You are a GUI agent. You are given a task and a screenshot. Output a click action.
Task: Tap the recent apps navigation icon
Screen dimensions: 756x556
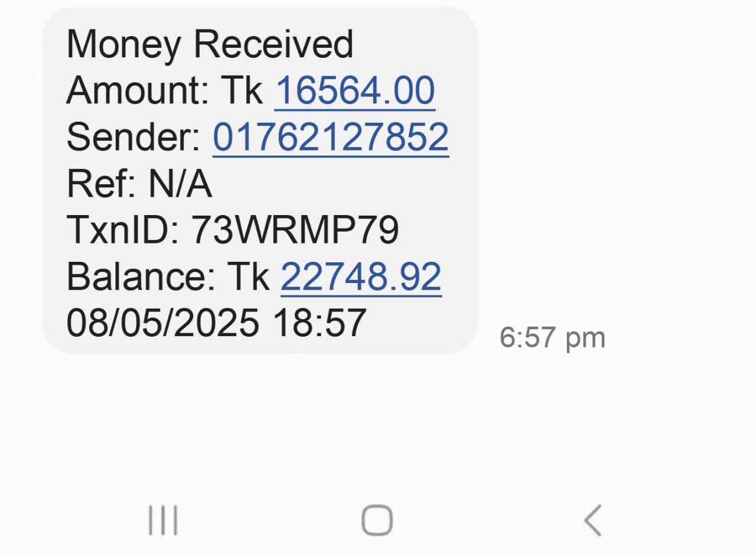tap(162, 521)
